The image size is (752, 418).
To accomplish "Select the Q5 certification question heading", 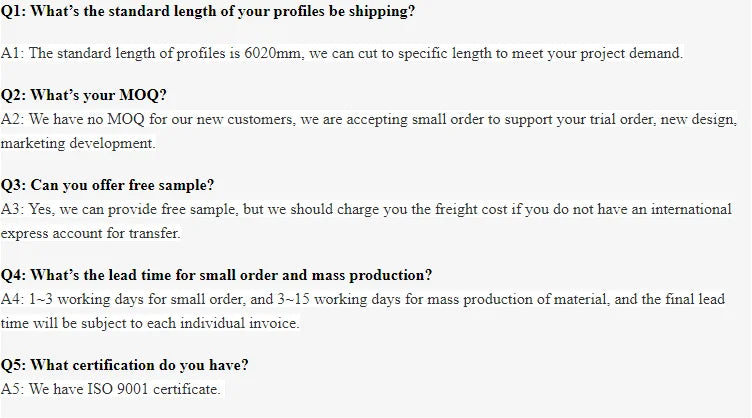I will pos(125,365).
